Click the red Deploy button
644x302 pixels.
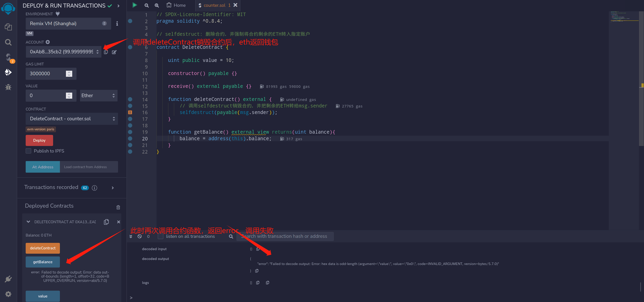point(39,140)
